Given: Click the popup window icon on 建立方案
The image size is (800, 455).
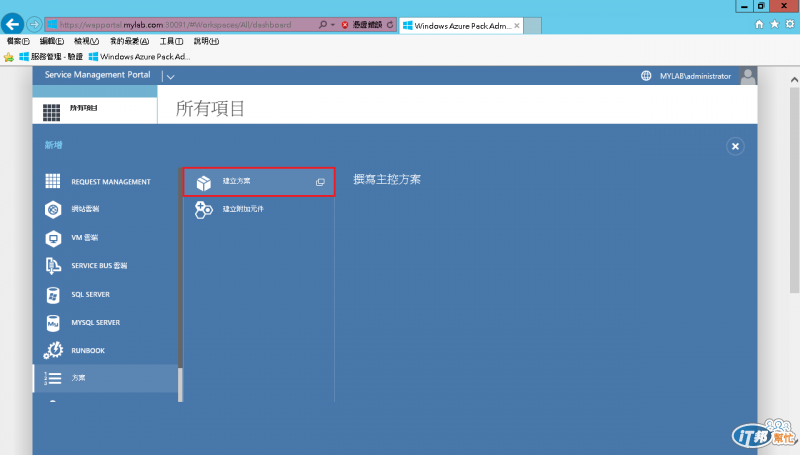Looking at the screenshot, I should pos(320,182).
